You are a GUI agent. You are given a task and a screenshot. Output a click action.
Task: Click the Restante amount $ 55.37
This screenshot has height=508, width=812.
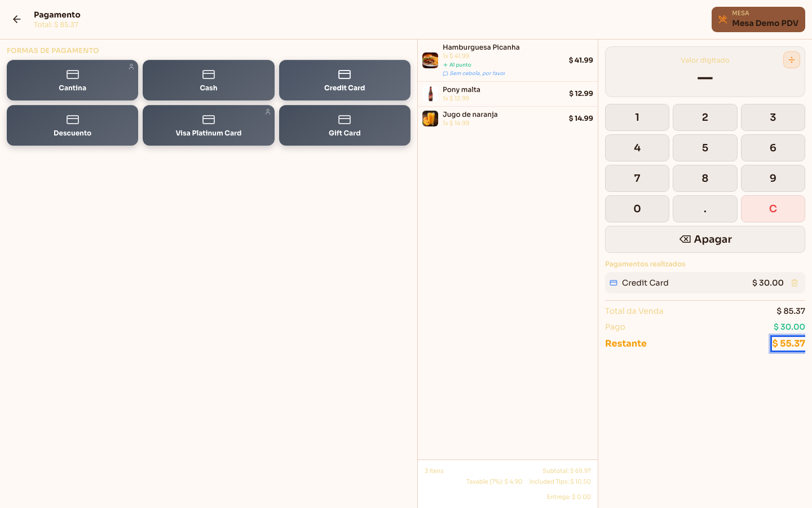point(788,344)
